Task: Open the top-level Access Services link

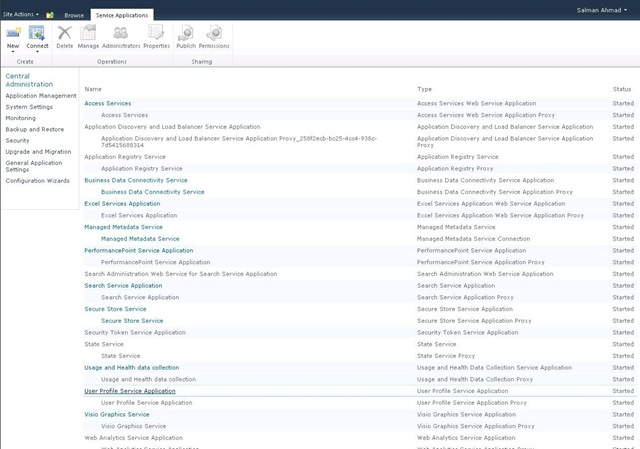Action: click(108, 103)
